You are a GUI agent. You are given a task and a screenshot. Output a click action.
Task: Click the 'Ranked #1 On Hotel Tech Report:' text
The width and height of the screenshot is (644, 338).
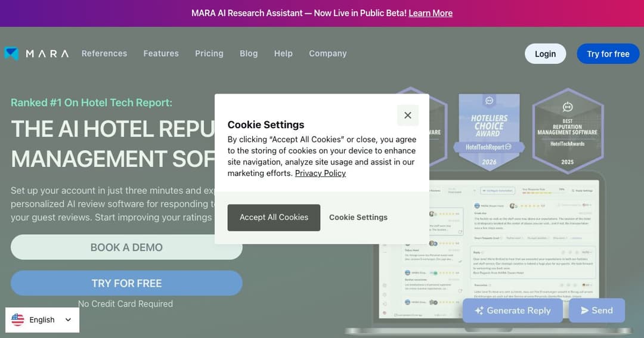(x=92, y=103)
